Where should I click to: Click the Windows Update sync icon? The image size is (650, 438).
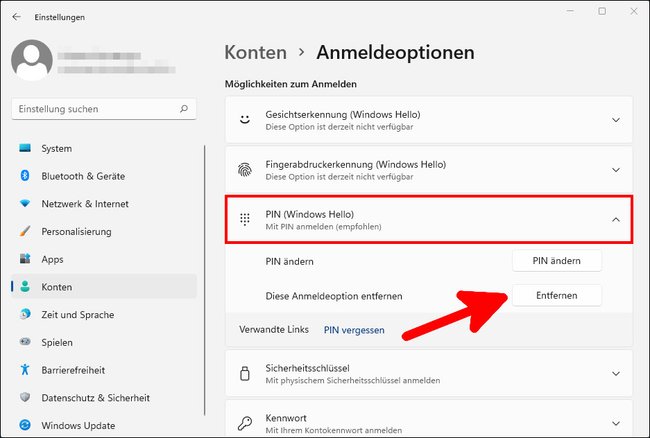[25, 425]
